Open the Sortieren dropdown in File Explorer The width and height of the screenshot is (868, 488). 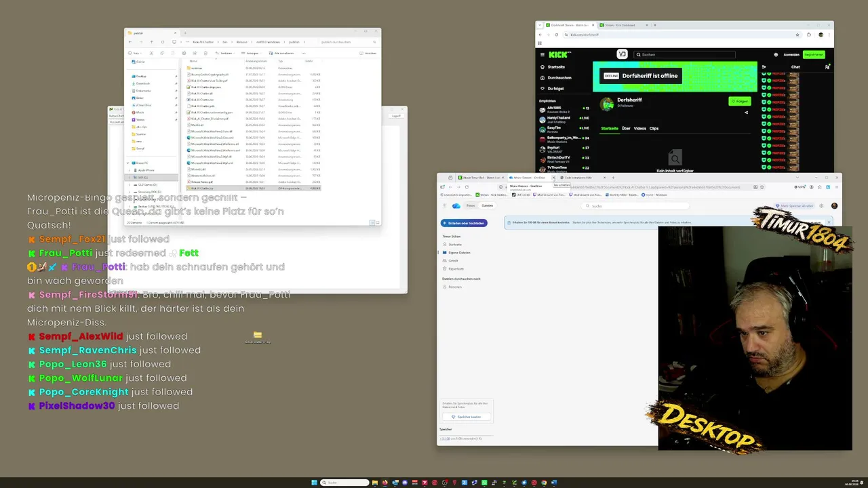point(226,53)
